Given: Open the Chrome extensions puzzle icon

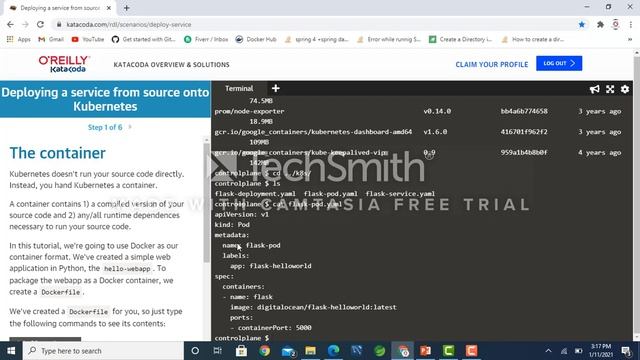Looking at the screenshot, I should [x=600, y=24].
